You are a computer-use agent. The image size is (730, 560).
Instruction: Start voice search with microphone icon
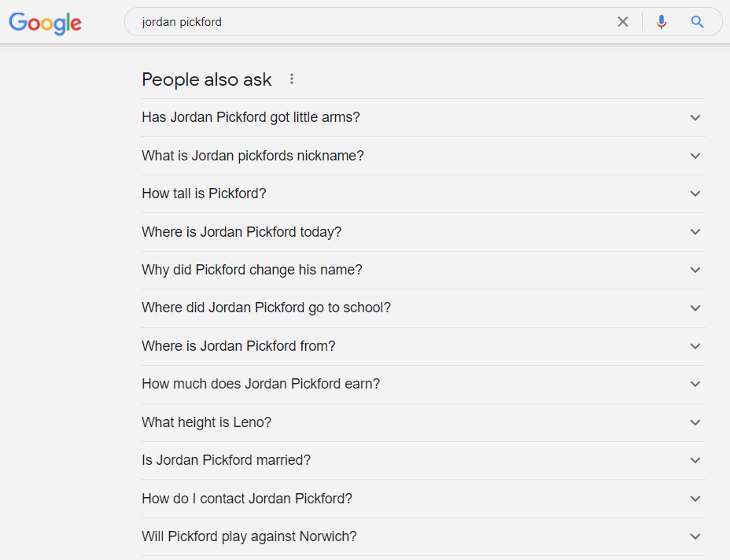pyautogui.click(x=661, y=22)
